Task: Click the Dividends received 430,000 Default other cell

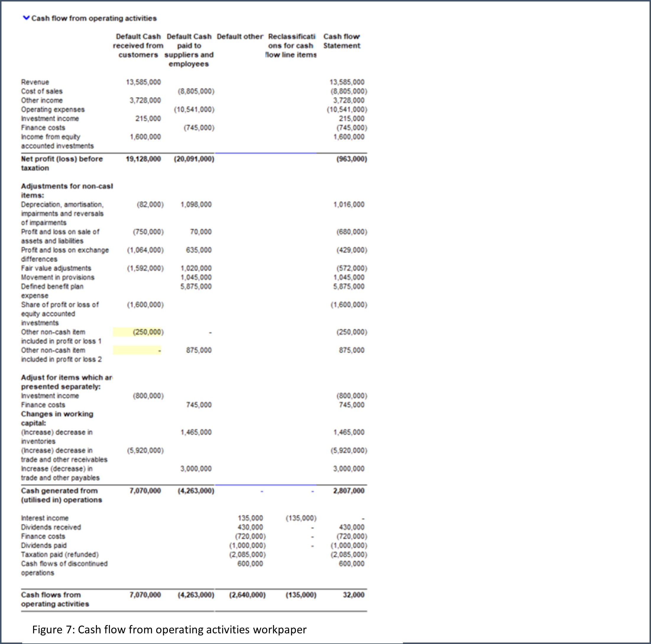Action: 250,527
